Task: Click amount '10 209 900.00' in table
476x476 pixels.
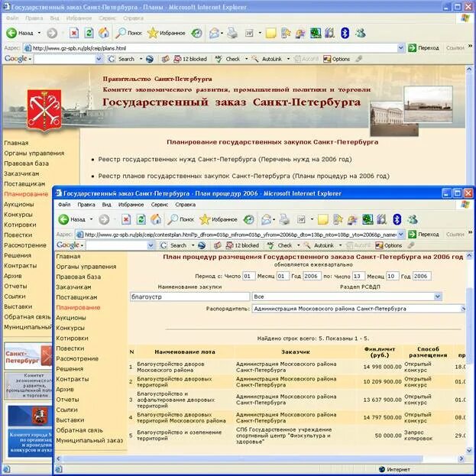Action: pos(382,381)
